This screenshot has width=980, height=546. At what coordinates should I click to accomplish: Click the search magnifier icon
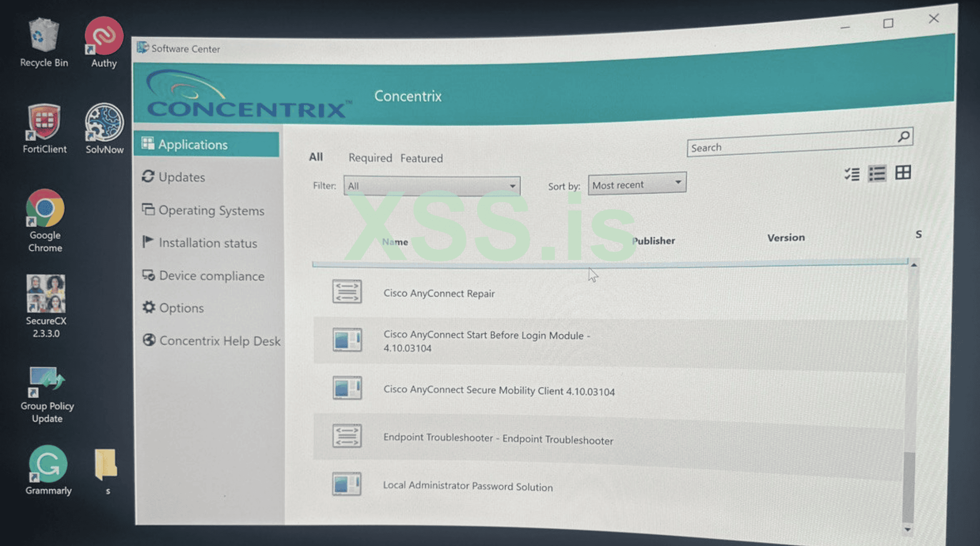(903, 136)
